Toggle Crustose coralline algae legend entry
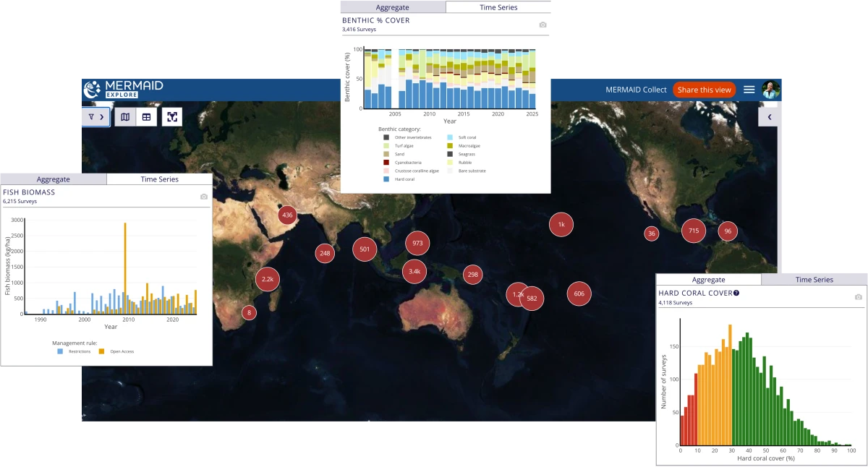Screen dimensions: 868x467 (x=411, y=171)
